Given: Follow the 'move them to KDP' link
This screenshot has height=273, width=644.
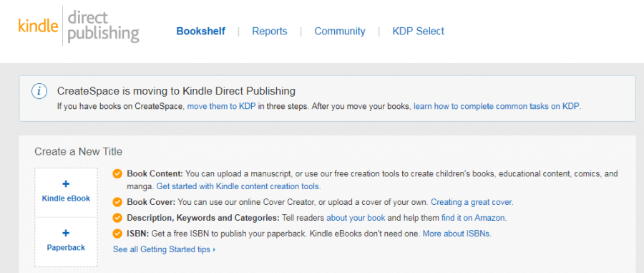Looking at the screenshot, I should click(x=222, y=107).
